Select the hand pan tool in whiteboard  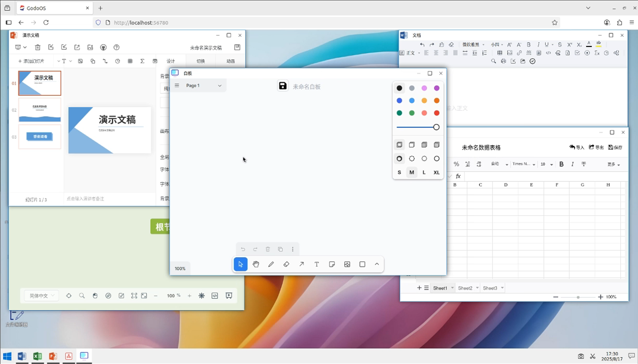(x=256, y=264)
